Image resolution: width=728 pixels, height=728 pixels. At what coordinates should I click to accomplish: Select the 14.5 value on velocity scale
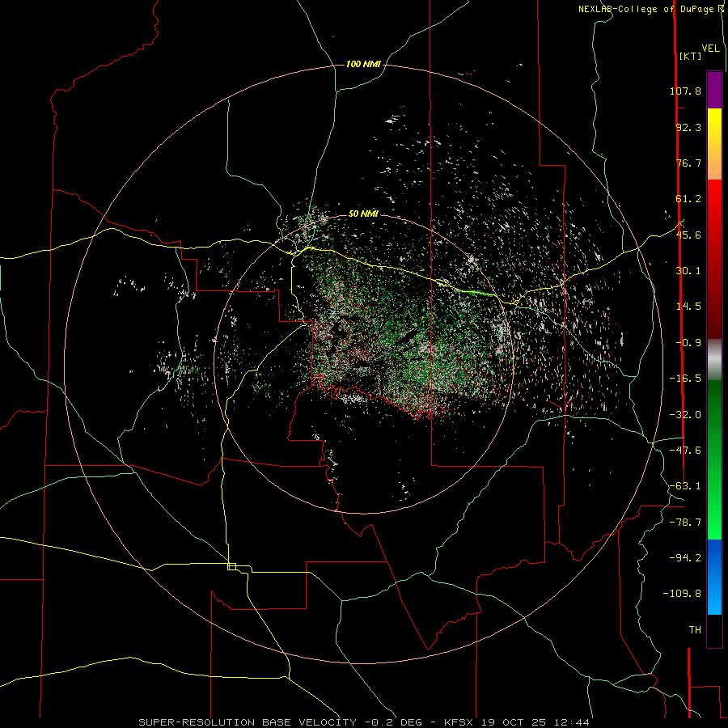pos(688,307)
